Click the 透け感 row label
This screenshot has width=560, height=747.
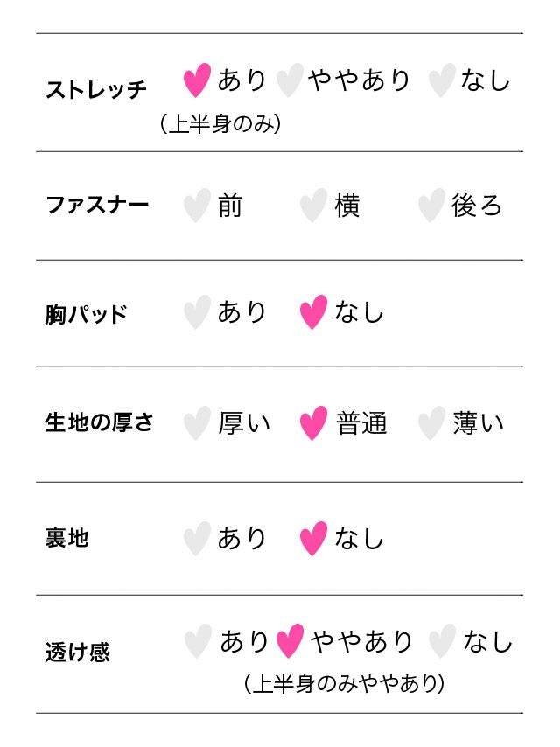[x=77, y=653]
